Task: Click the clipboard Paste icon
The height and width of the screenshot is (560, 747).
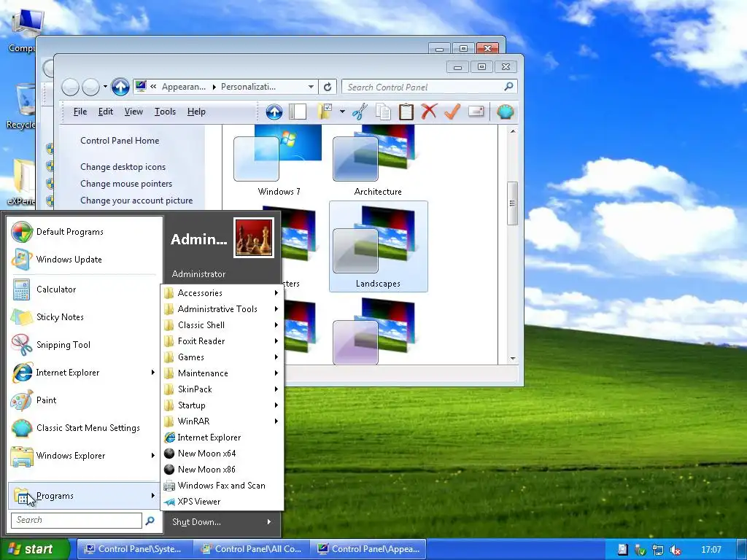Action: tap(406, 112)
